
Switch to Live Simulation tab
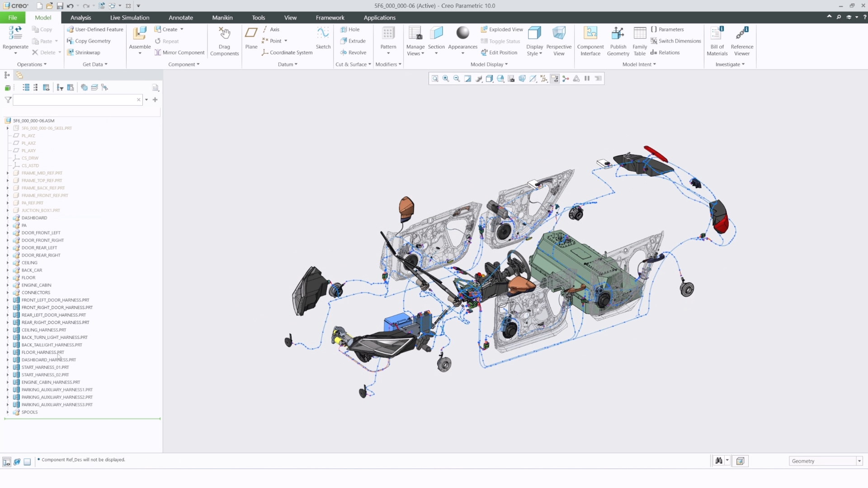(x=129, y=18)
